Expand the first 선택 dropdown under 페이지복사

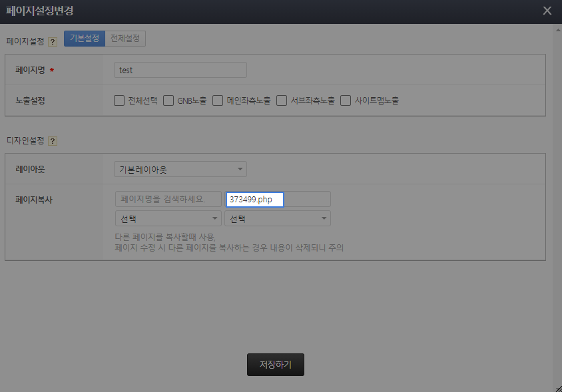coord(168,218)
